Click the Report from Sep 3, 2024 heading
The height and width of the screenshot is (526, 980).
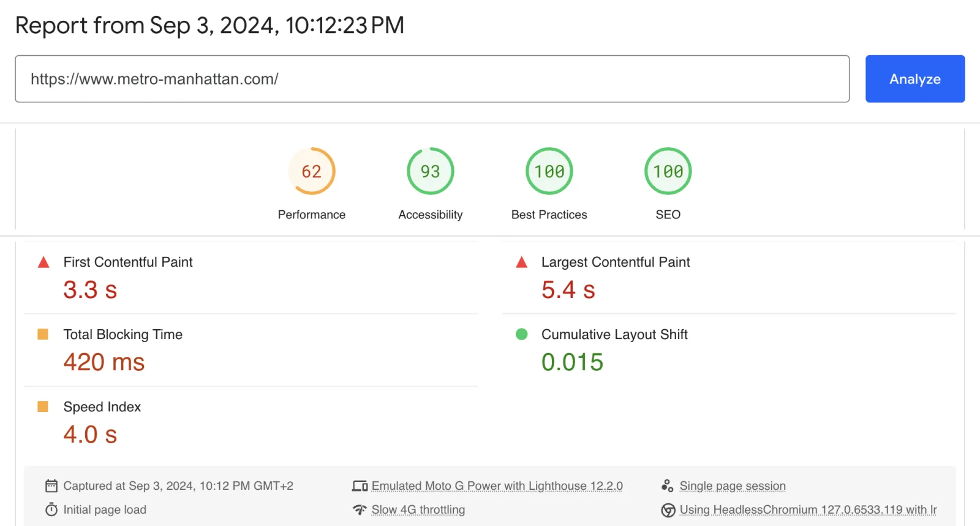(x=209, y=26)
